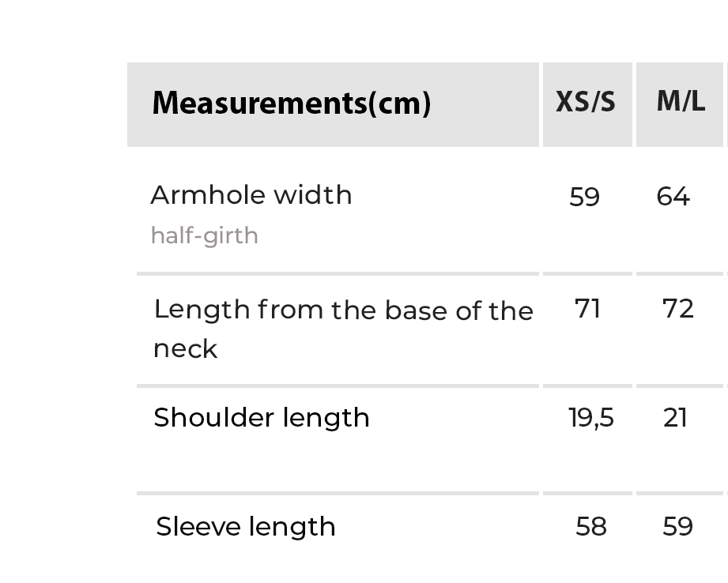Image resolution: width=728 pixels, height=583 pixels.
Task: Click 'Length from the base of the' text
Action: [343, 310]
